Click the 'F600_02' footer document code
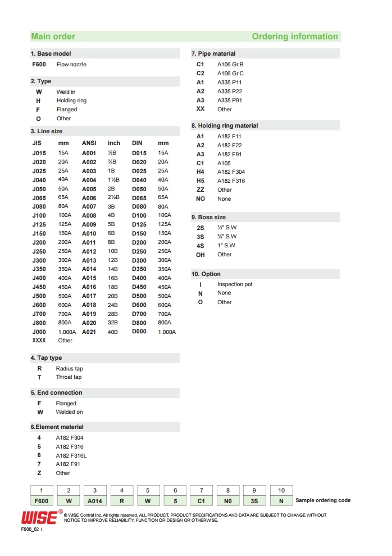Screen dimensions: 392x556 pos(30,530)
